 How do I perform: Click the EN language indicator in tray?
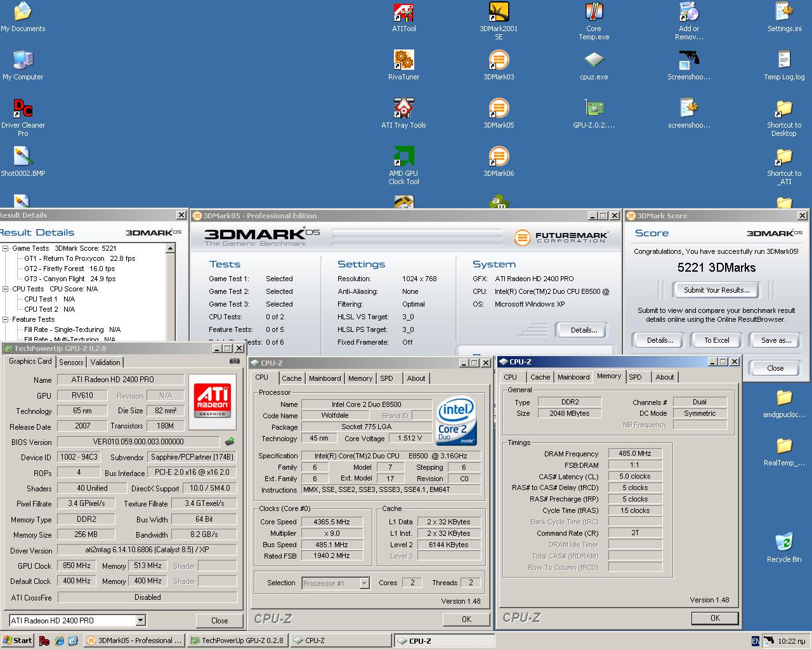[x=755, y=641]
